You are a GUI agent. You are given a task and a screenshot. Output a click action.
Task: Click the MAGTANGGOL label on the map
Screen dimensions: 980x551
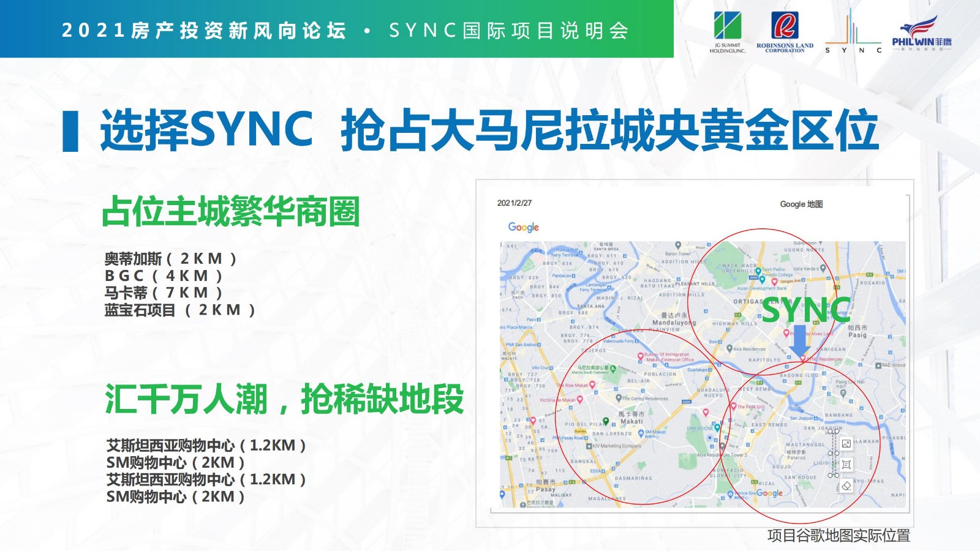(805, 445)
